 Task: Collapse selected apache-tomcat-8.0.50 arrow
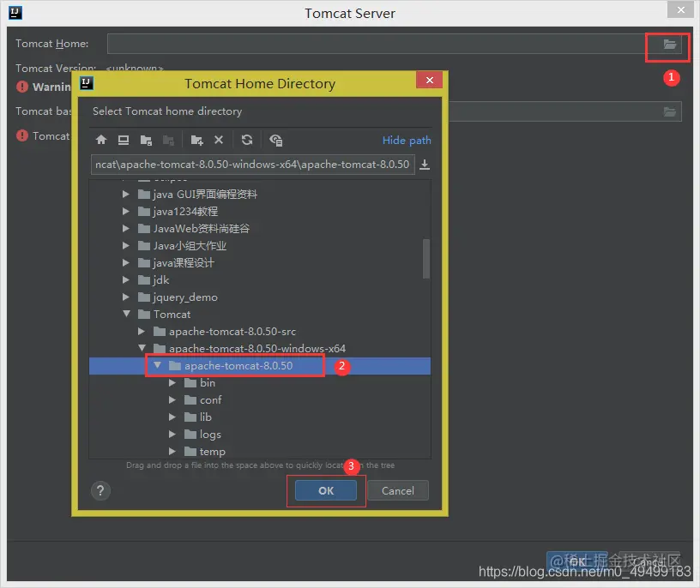[157, 365]
